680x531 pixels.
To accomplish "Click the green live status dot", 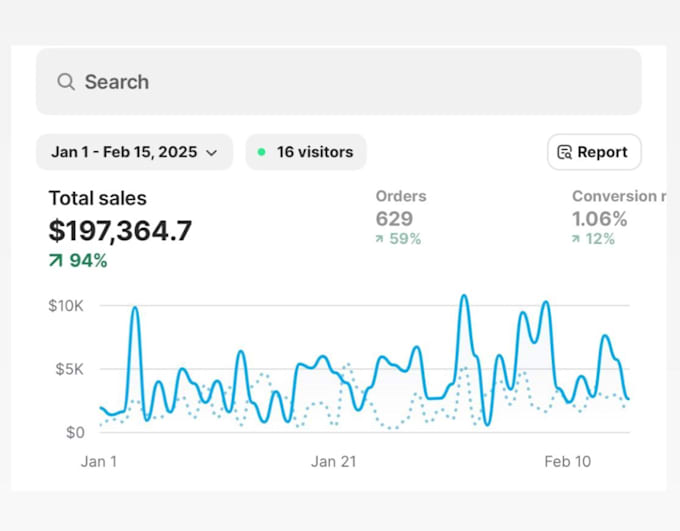I will pyautogui.click(x=262, y=152).
